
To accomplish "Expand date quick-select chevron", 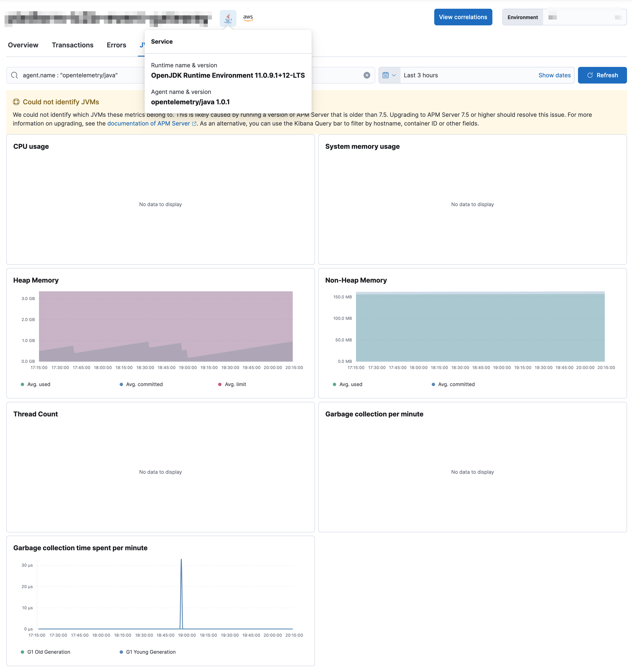I will click(394, 75).
